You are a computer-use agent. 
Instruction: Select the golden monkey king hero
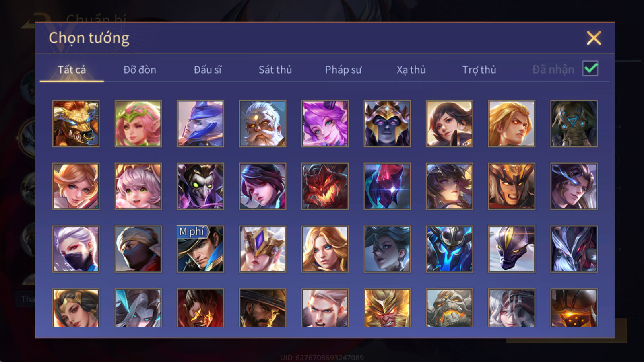click(x=387, y=308)
